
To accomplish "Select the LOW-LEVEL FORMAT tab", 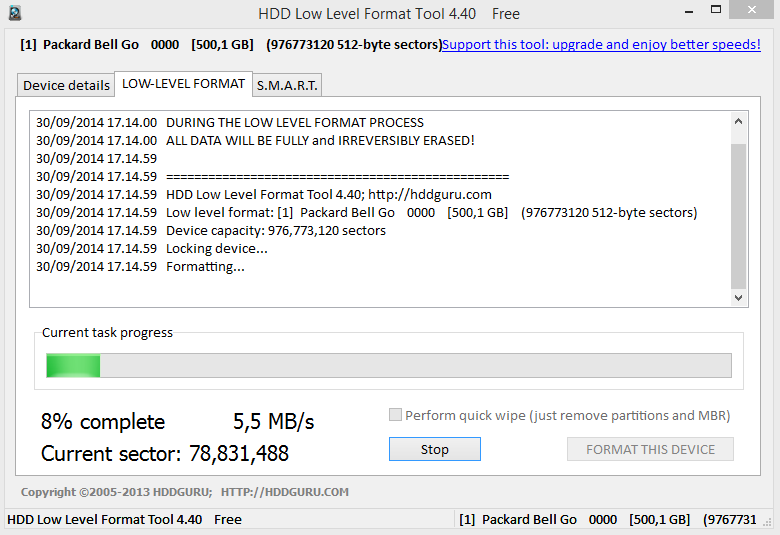I will tap(184, 84).
